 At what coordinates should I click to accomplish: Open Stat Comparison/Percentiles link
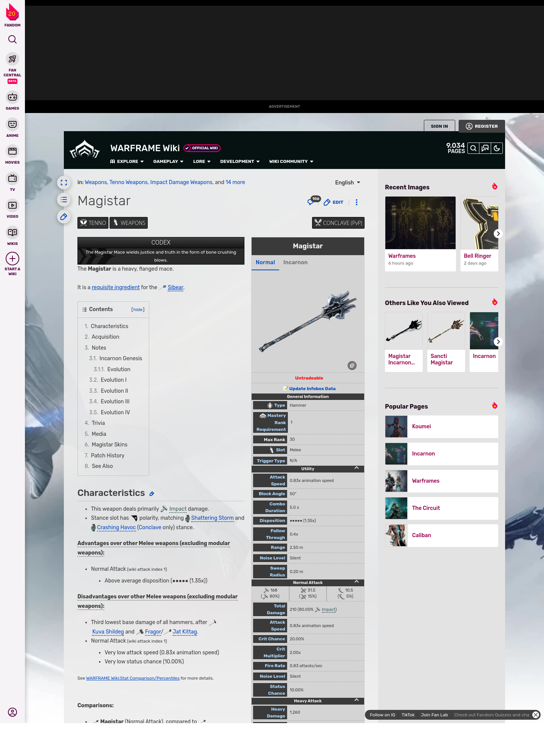tap(133, 678)
